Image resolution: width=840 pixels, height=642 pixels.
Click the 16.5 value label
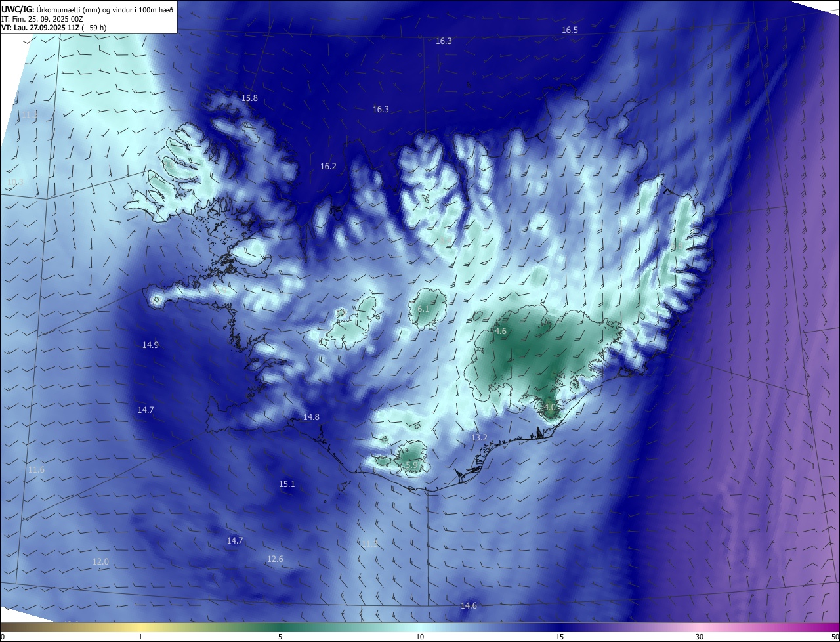[570, 30]
